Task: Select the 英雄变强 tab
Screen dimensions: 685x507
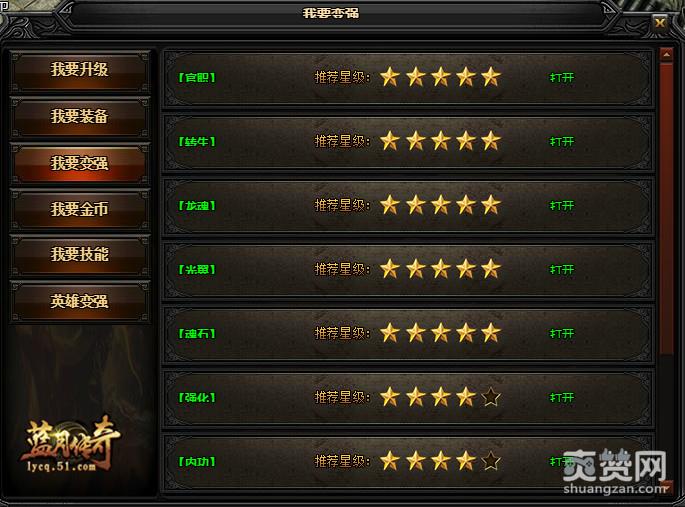Action: tap(80, 301)
